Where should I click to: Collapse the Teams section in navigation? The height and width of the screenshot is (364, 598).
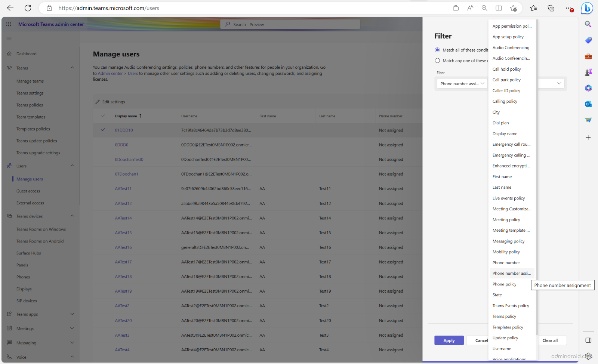point(72,68)
